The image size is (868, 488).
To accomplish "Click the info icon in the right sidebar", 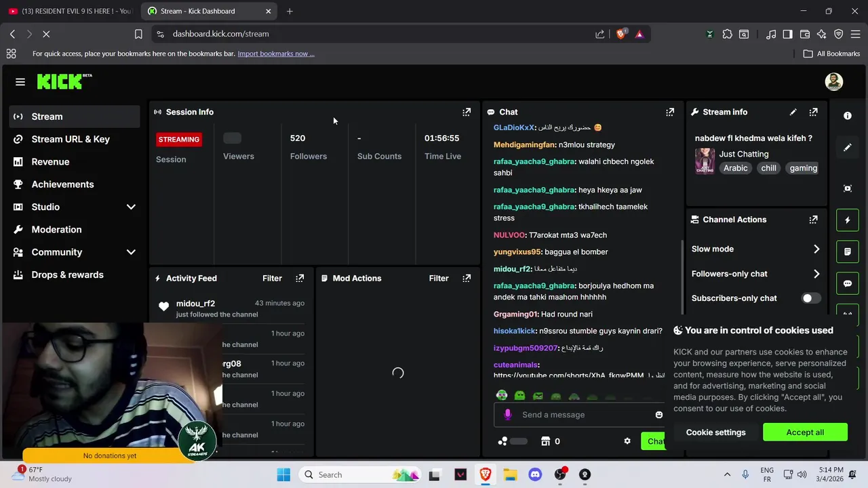I will click(x=848, y=116).
